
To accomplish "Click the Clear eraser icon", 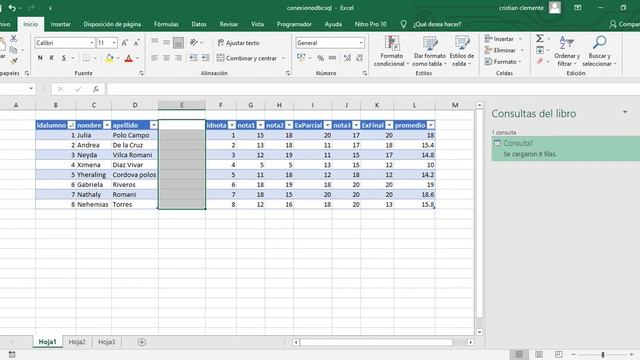I will [540, 61].
